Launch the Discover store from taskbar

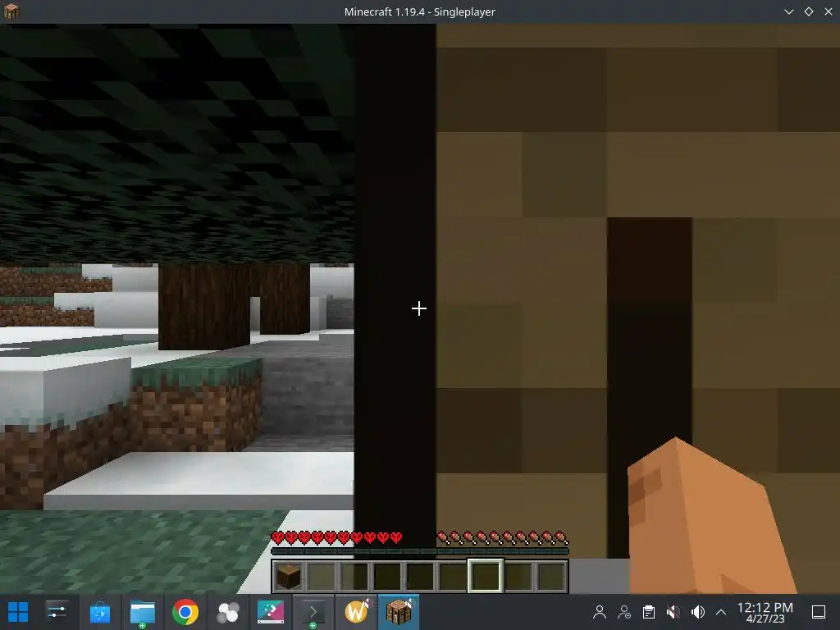click(99, 612)
